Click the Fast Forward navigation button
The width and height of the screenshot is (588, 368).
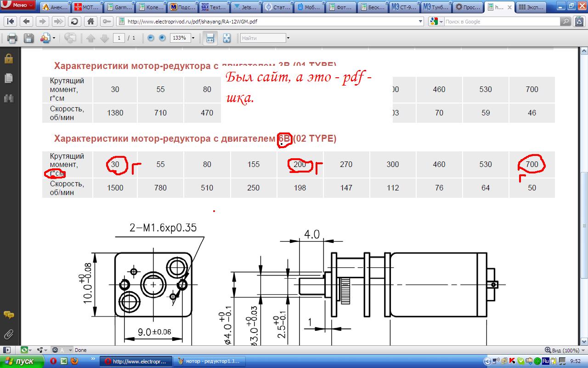click(x=58, y=22)
